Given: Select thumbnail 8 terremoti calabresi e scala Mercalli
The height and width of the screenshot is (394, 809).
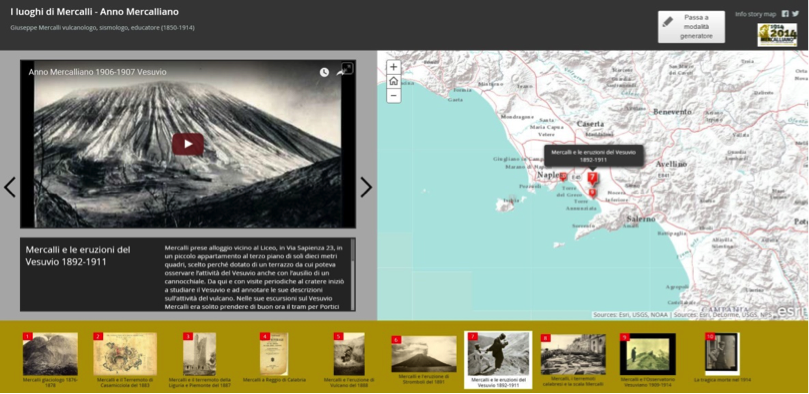Looking at the screenshot, I should coord(573,354).
